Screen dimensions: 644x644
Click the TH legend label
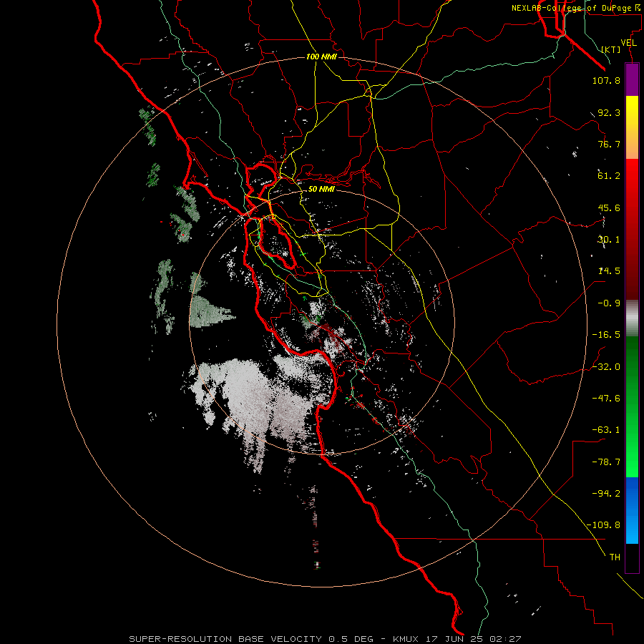(615, 557)
